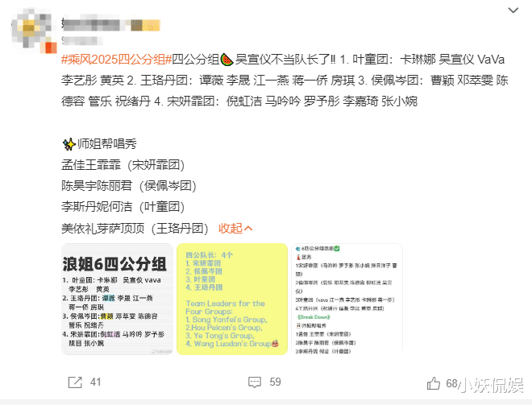The width and height of the screenshot is (532, 405).
Task: Click the blurred post timestamp
Action: point(81,41)
